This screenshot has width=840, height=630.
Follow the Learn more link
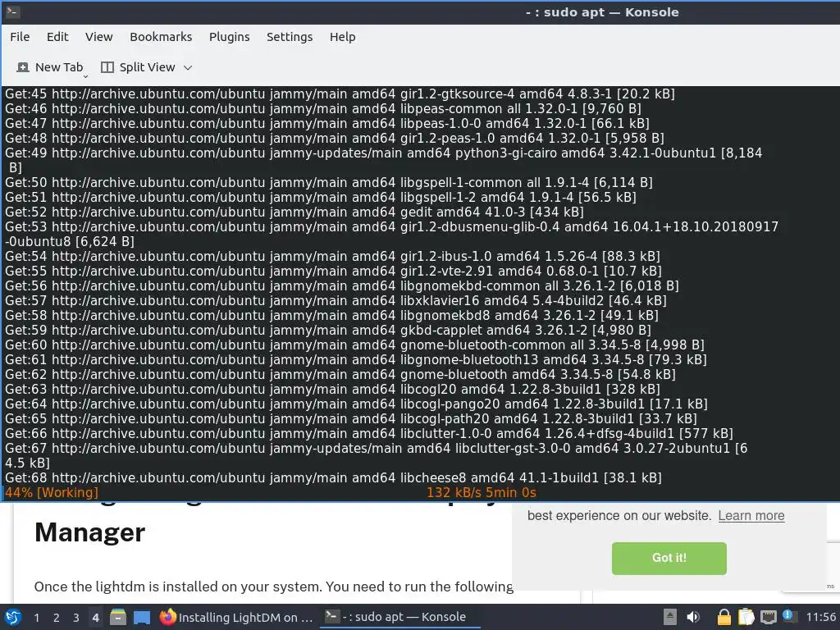point(751,515)
